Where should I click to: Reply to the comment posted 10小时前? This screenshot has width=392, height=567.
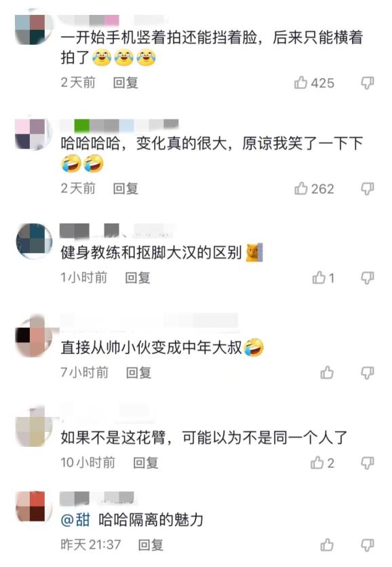pos(146,462)
